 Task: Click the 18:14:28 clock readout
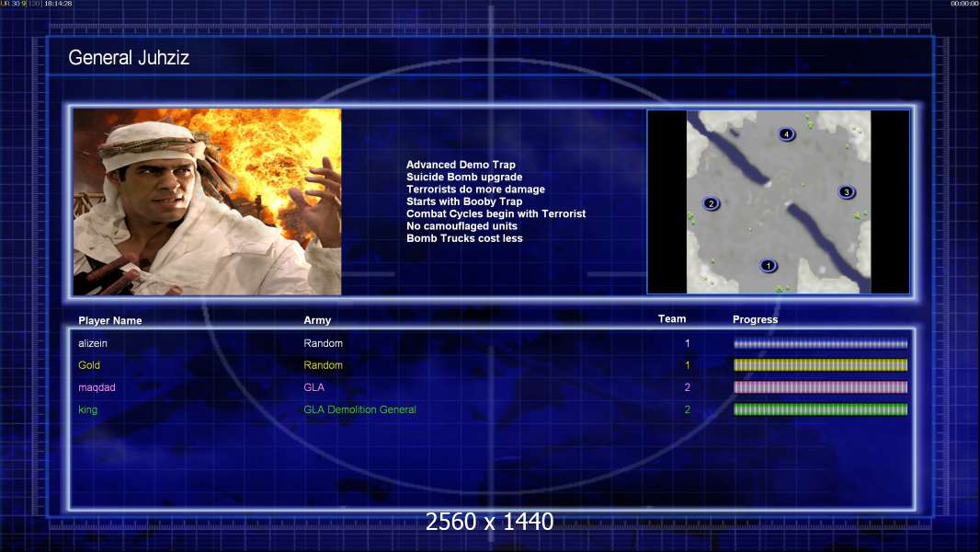(x=58, y=4)
